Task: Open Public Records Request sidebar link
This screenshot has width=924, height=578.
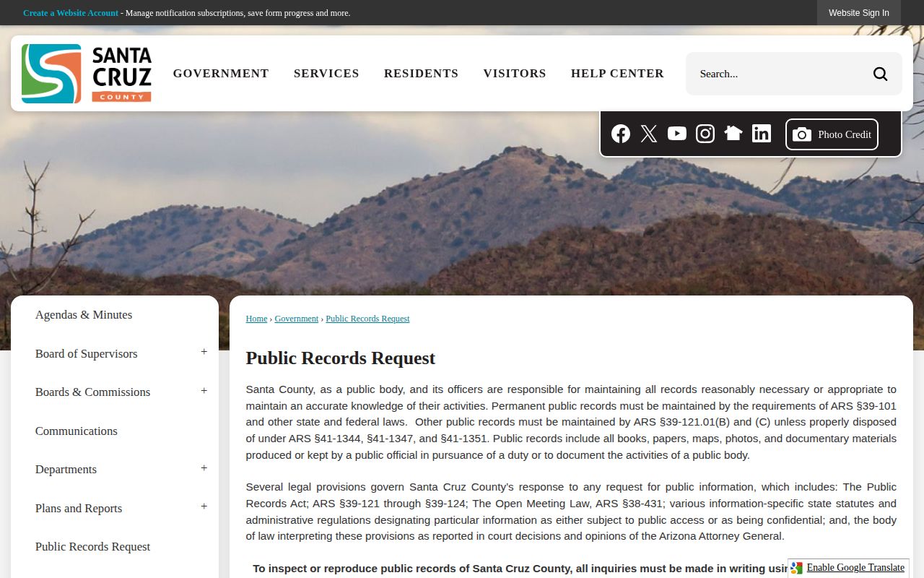Action: (x=92, y=547)
